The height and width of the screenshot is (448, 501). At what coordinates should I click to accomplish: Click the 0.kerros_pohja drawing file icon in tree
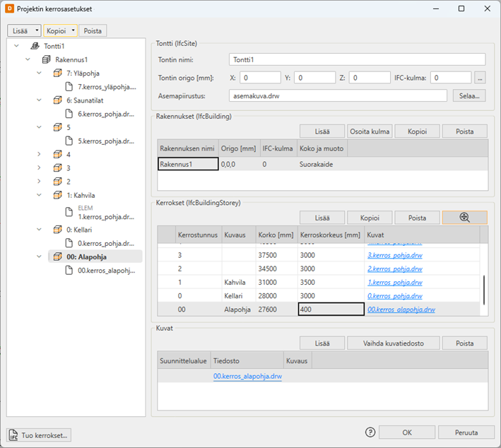click(70, 243)
